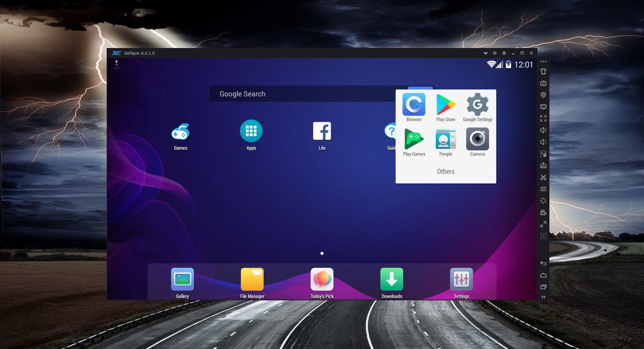Open Today's Pick from the dock

[x=322, y=279]
